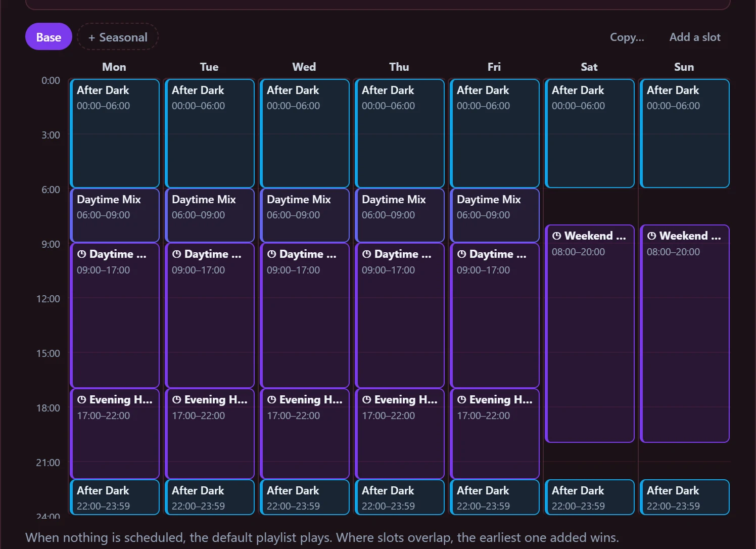The height and width of the screenshot is (549, 756).
Task: Click clock icon on Sunday Weekend slot
Action: (x=651, y=236)
